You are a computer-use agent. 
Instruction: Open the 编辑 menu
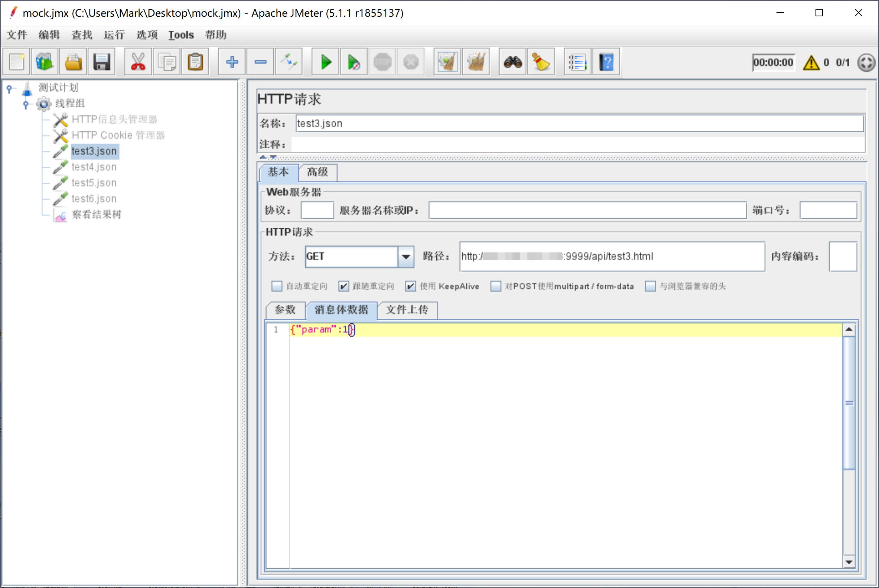(49, 35)
